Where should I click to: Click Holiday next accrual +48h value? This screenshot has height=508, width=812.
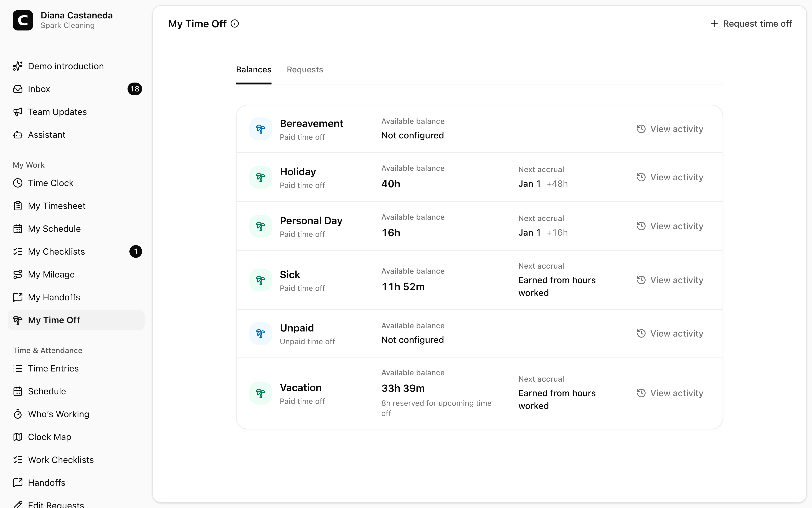click(557, 184)
